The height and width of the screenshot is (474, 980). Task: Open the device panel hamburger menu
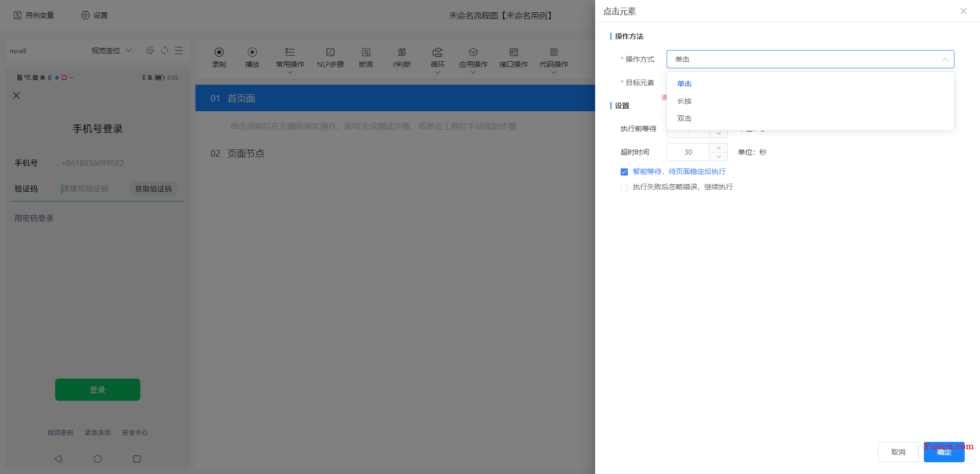(179, 51)
